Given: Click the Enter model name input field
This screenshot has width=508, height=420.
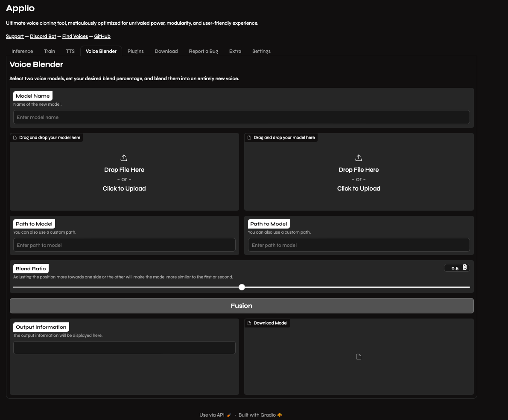Looking at the screenshot, I should click(241, 117).
